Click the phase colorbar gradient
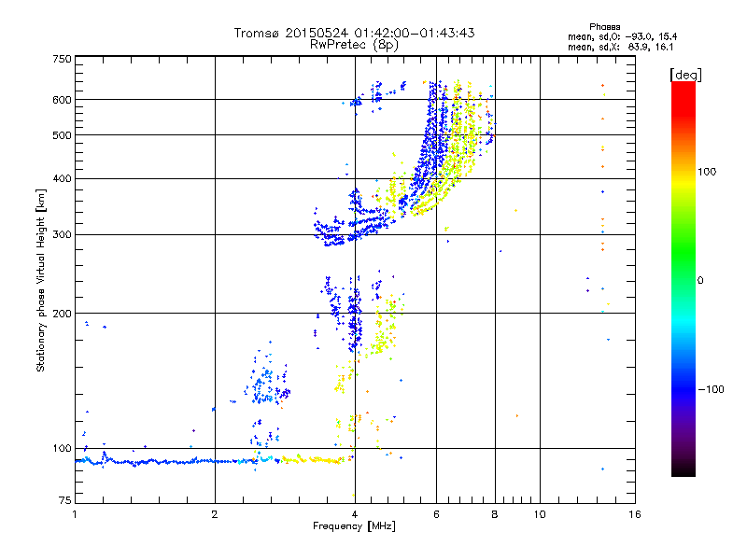 684,278
